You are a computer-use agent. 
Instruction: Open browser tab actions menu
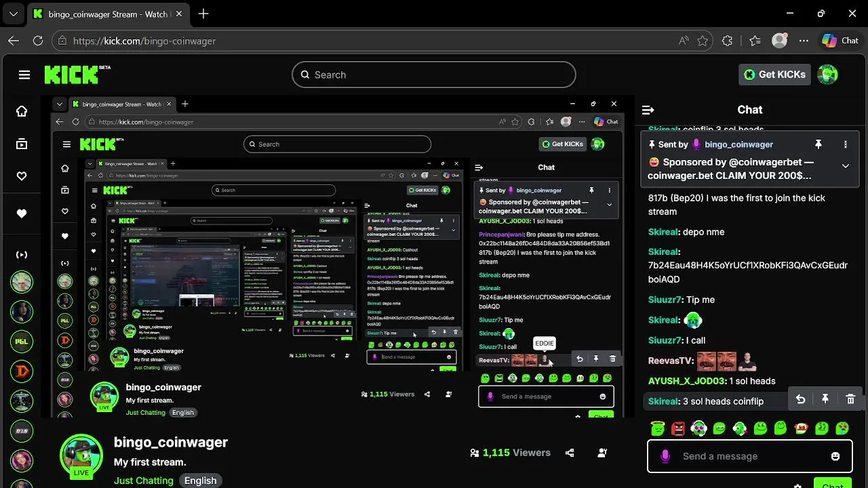pyautogui.click(x=14, y=14)
